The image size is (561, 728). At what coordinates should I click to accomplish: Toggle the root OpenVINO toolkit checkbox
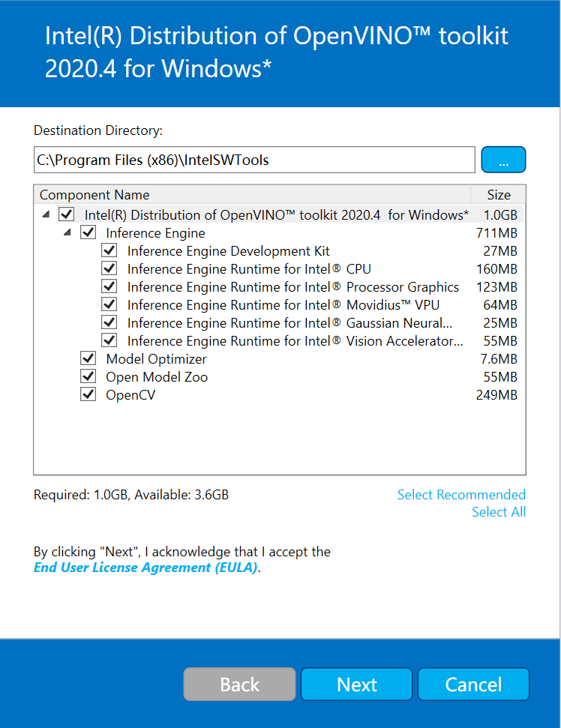67,214
